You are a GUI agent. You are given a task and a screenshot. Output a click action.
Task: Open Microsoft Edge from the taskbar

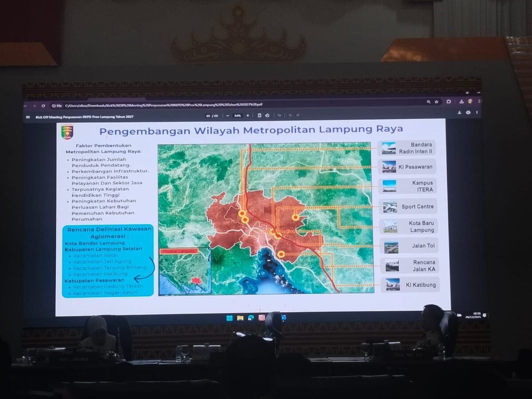click(251, 317)
